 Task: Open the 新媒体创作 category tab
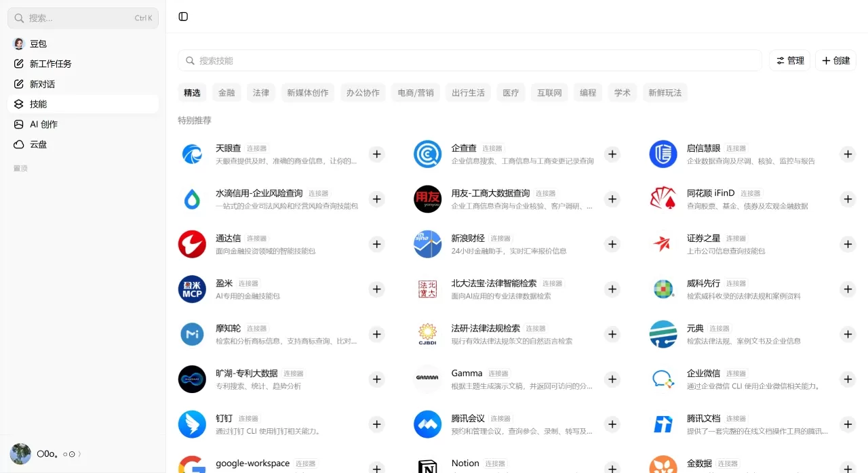(x=308, y=93)
